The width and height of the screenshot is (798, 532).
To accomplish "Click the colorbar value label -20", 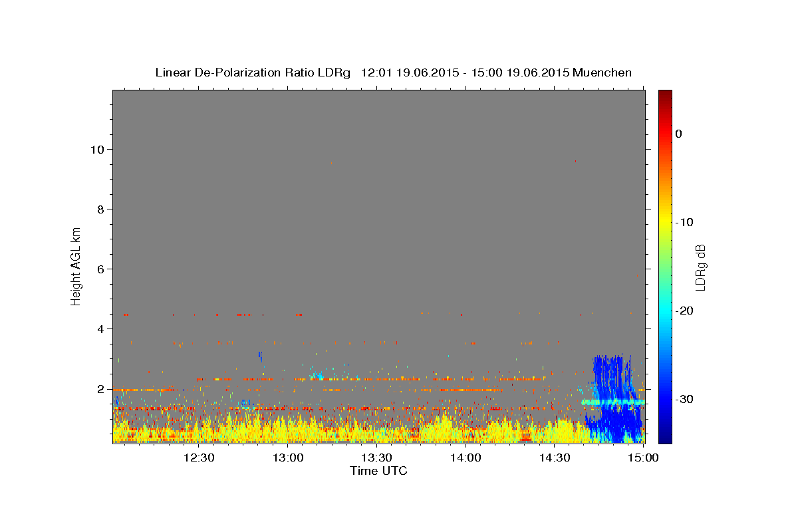I will (x=684, y=311).
